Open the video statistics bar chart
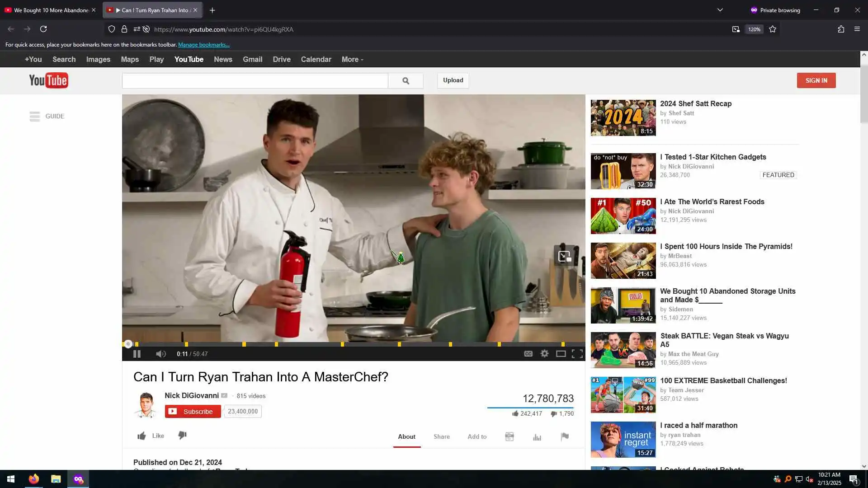This screenshot has width=868, height=488. pyautogui.click(x=537, y=437)
